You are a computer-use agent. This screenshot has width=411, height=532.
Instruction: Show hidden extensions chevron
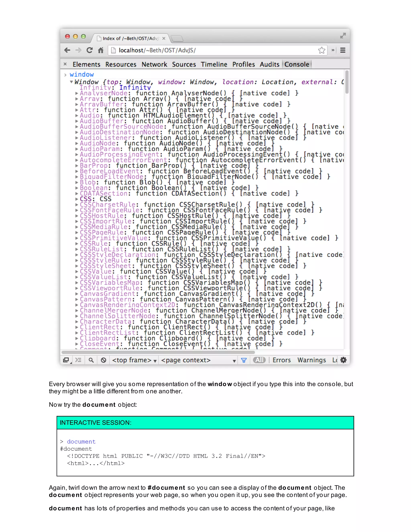click(333, 50)
